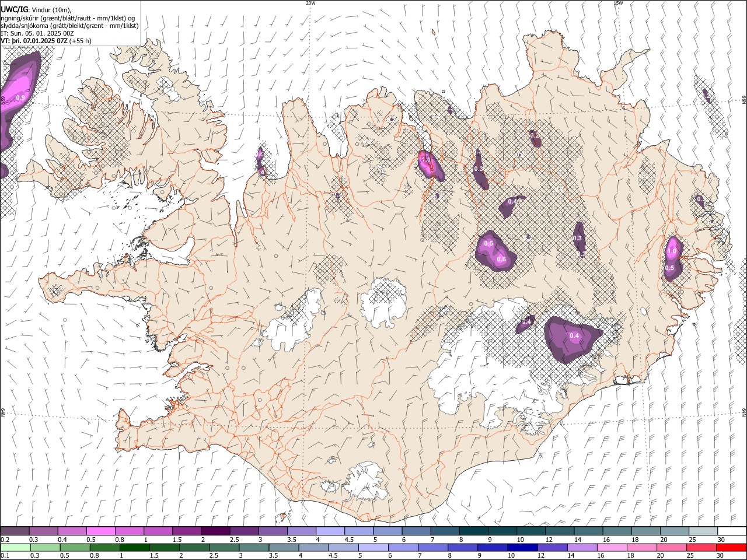The height and width of the screenshot is (560, 747).
Task: Click the bold "VT: þri. 07.01.2025 07Z" text
Action: [34, 41]
